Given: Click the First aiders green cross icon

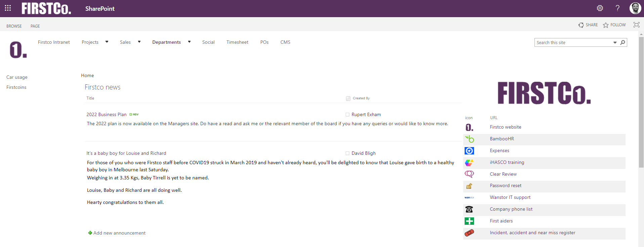Looking at the screenshot, I should click(x=469, y=221).
